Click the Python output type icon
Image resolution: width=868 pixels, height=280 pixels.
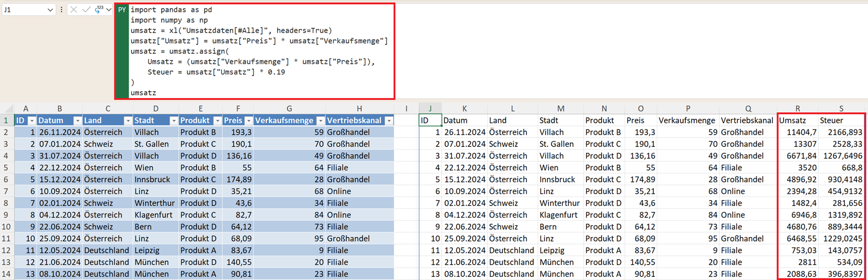[x=98, y=9]
